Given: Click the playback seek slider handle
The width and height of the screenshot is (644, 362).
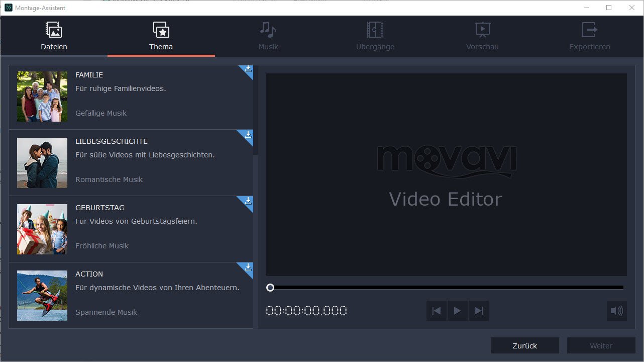Looking at the screenshot, I should (270, 288).
